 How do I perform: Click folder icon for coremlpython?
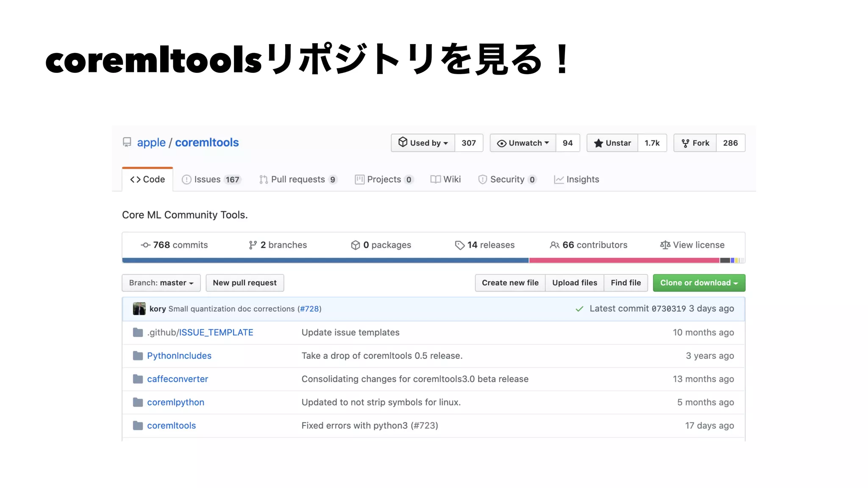(138, 402)
